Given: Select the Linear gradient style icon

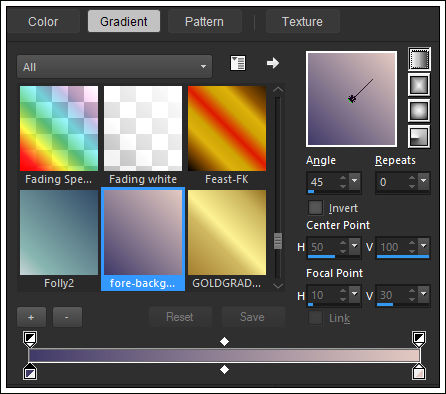Looking at the screenshot, I should 419,59.
